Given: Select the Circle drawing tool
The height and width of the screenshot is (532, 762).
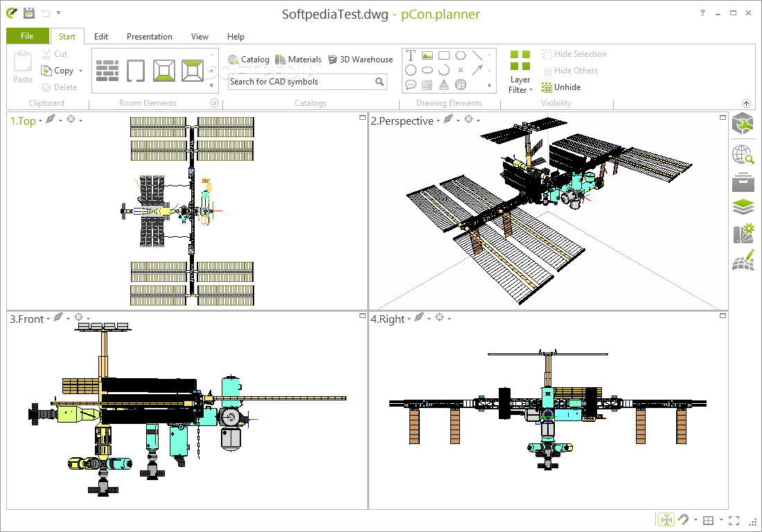Looking at the screenshot, I should 411,71.
